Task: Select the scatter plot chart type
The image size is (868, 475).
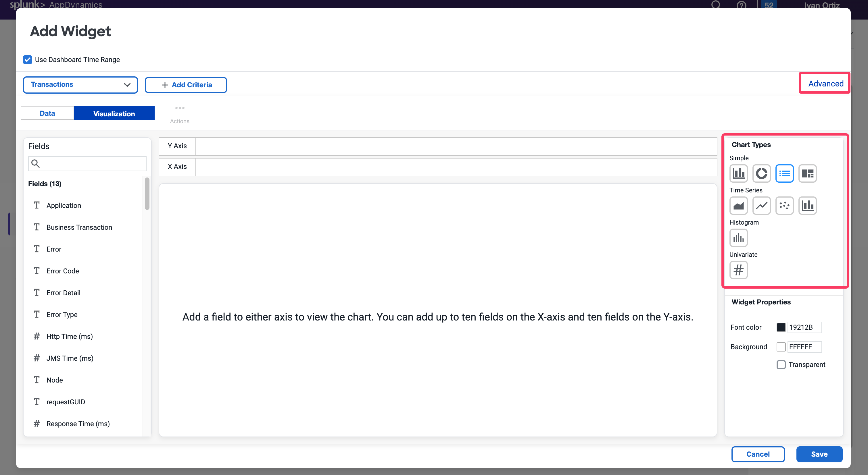Action: pyautogui.click(x=784, y=205)
